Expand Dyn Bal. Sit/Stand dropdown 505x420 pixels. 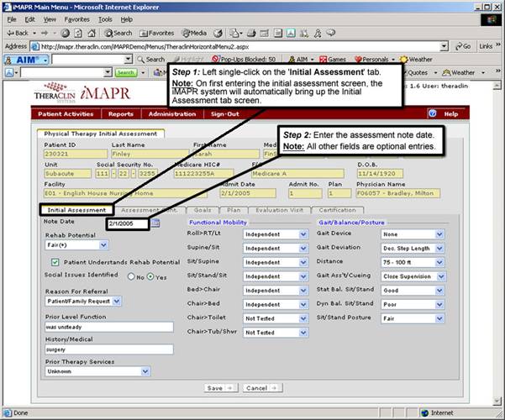(439, 304)
